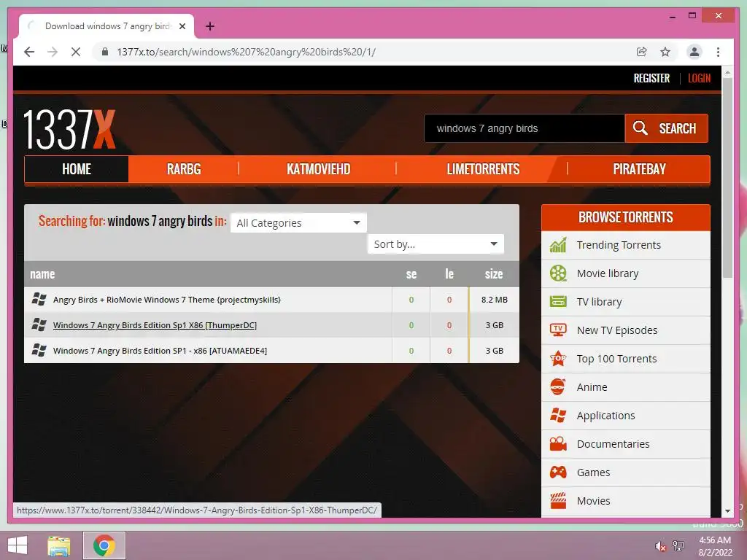Screen dimensions: 747x560
Task: Click the icon beside ThumperDC torrent row
Action: [39, 324]
